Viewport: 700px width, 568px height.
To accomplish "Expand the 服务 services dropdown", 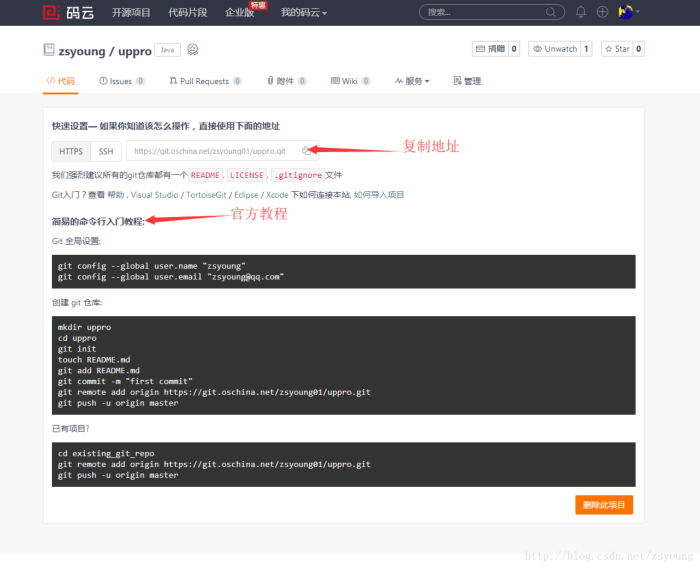I will 413,81.
